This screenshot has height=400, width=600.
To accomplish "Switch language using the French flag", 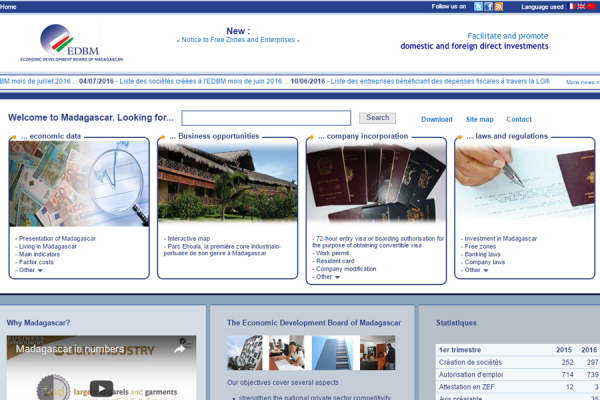I will 572,6.
